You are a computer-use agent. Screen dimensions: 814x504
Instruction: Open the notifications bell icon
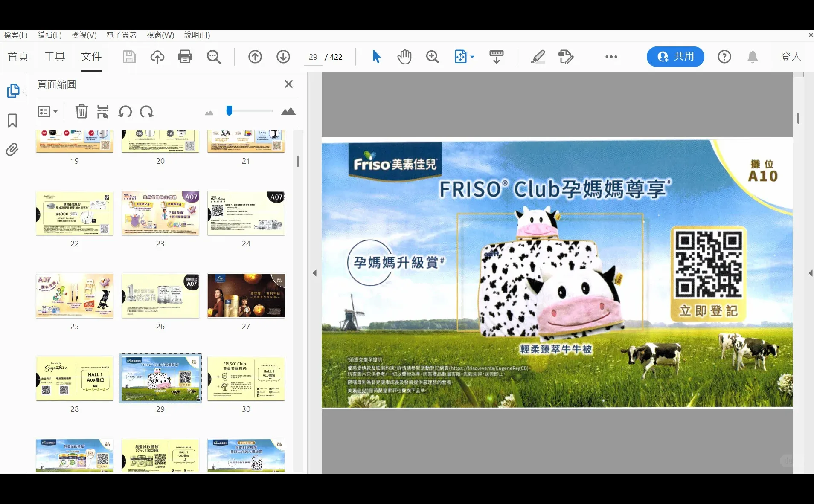(753, 57)
